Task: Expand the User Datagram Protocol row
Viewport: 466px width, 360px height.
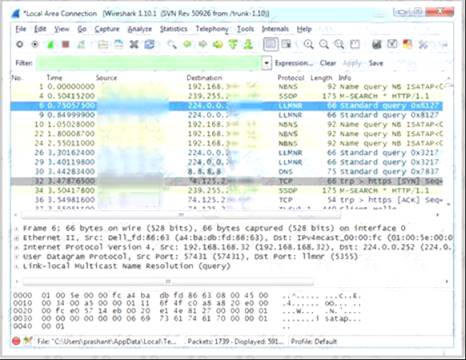Action: pyautogui.click(x=17, y=257)
